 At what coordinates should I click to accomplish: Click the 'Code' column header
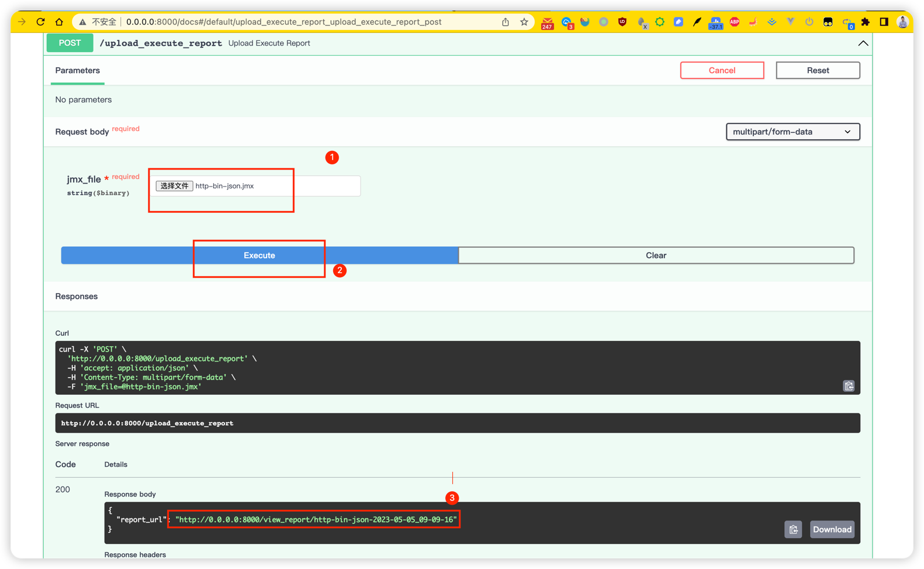(x=65, y=464)
